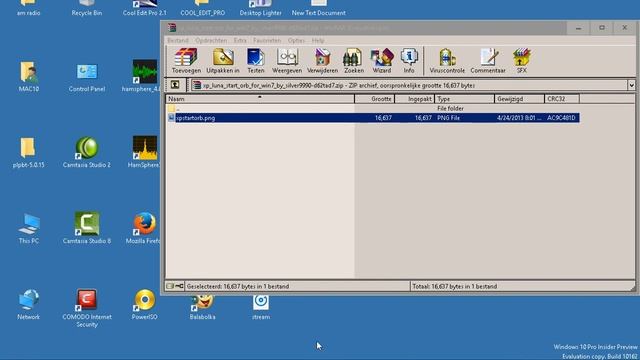The width and height of the screenshot is (640, 360).
Task: Select the Camtasia Studio 8 icon
Action: click(87, 229)
